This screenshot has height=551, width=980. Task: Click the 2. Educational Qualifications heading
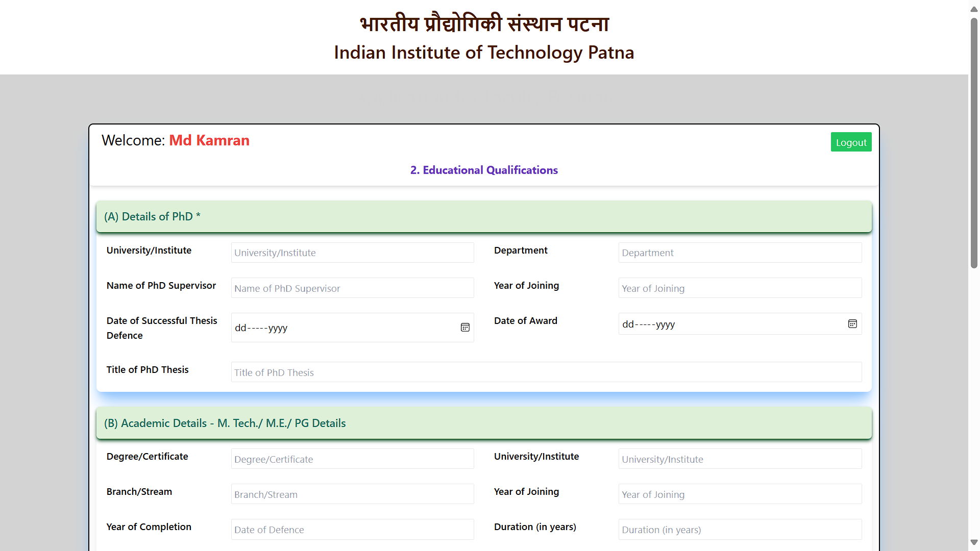click(484, 170)
